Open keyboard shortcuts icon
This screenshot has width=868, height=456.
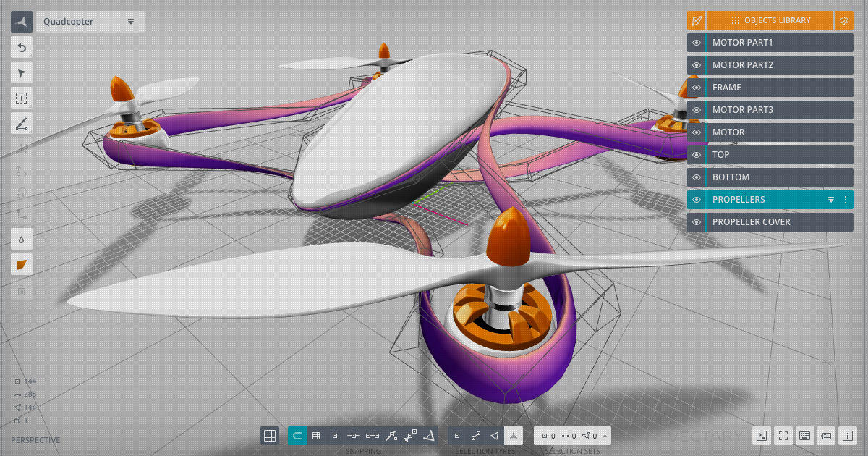tap(804, 436)
